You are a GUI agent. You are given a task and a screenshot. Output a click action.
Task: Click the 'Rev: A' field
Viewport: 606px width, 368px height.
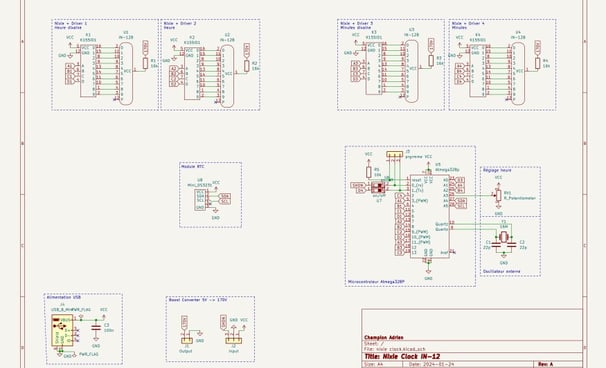pos(545,364)
